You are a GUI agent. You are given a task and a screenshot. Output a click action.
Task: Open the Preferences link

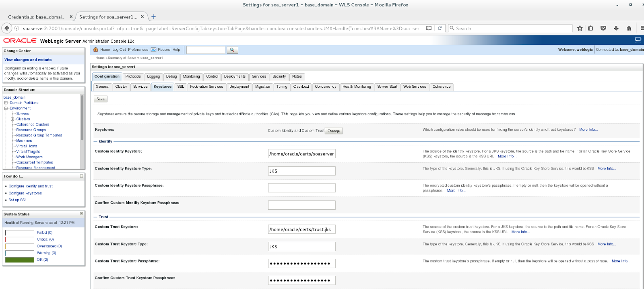(138, 50)
